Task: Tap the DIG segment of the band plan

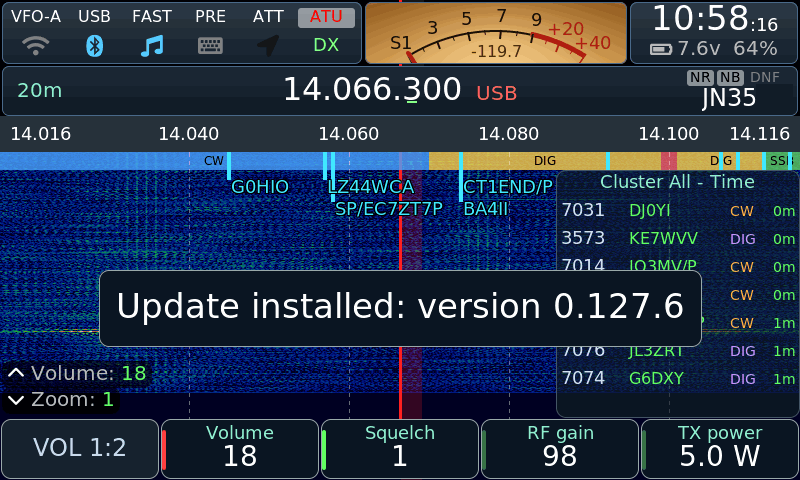Action: [545, 161]
